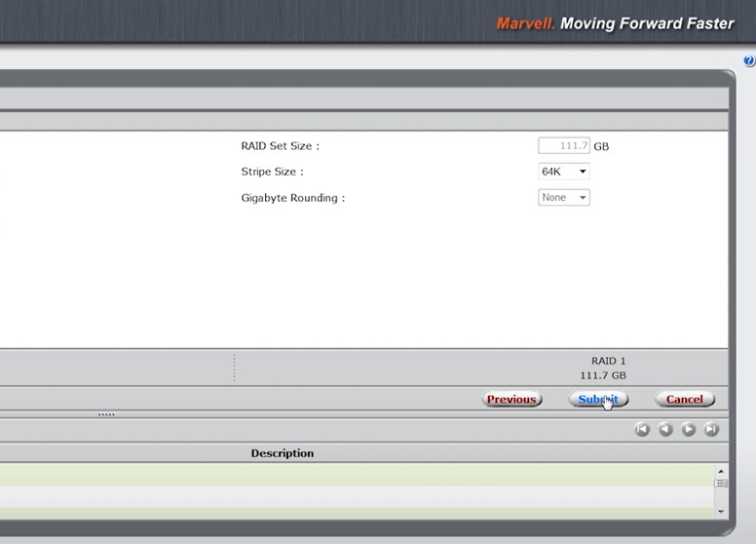Go to previous event page icon
The image size is (756, 544).
coord(665,429)
